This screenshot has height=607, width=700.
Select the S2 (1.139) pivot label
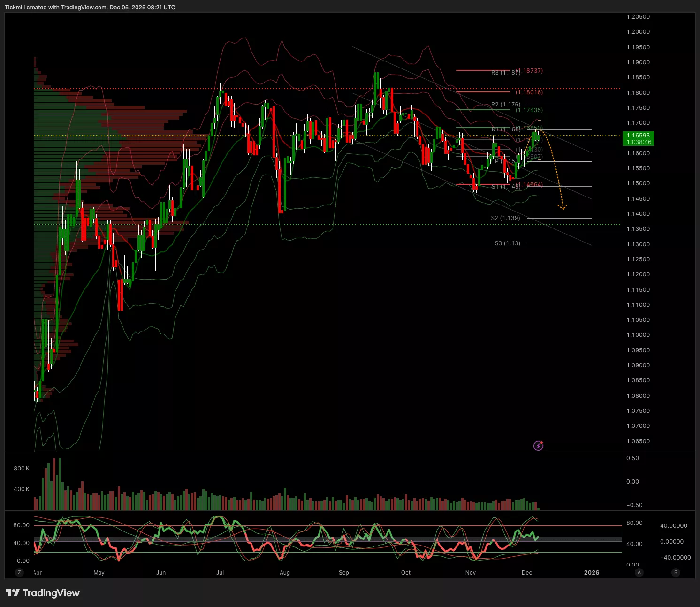click(x=505, y=218)
